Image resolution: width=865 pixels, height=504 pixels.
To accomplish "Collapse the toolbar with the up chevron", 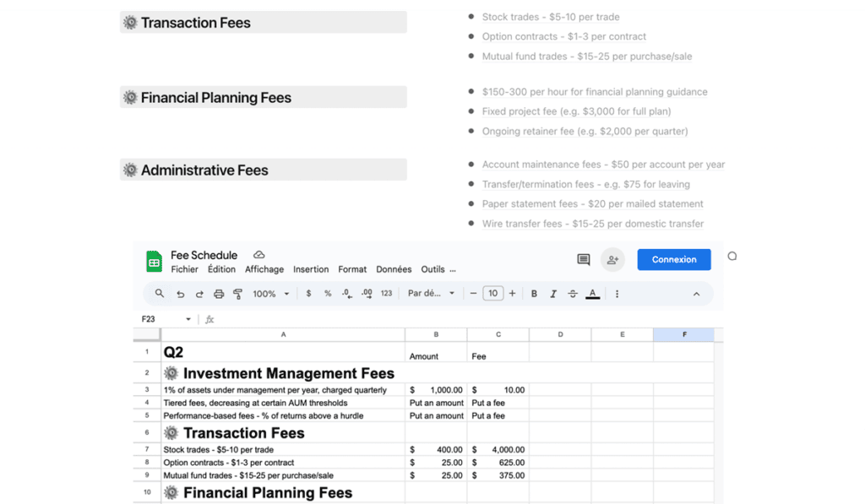I will point(696,294).
